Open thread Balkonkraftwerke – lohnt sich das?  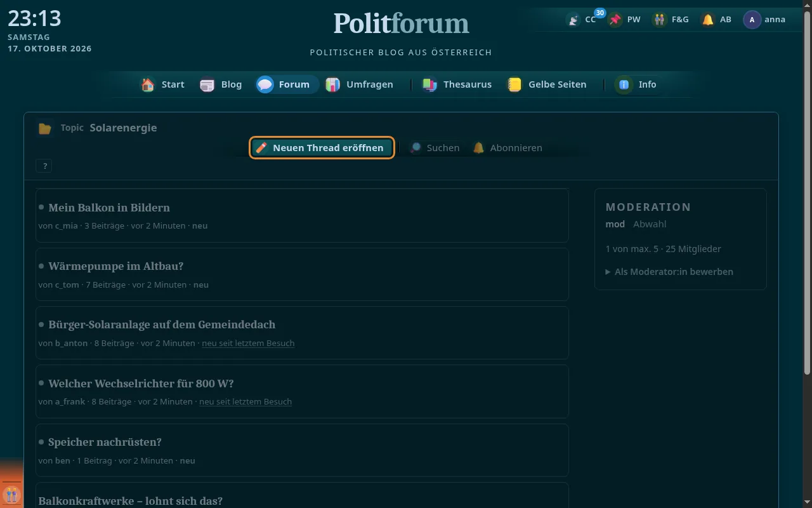[x=131, y=501]
